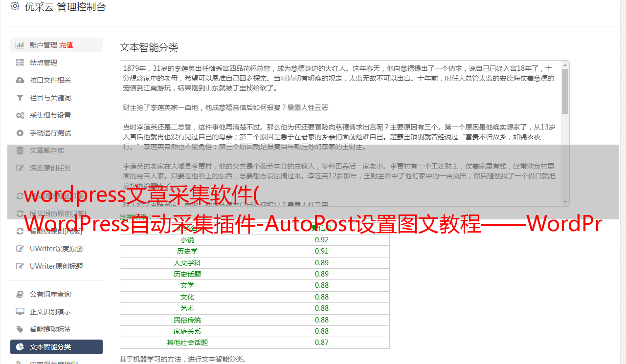The image size is (626, 364).
Task: Click the 0.89 value in 历史话题 row
Action: (322, 274)
